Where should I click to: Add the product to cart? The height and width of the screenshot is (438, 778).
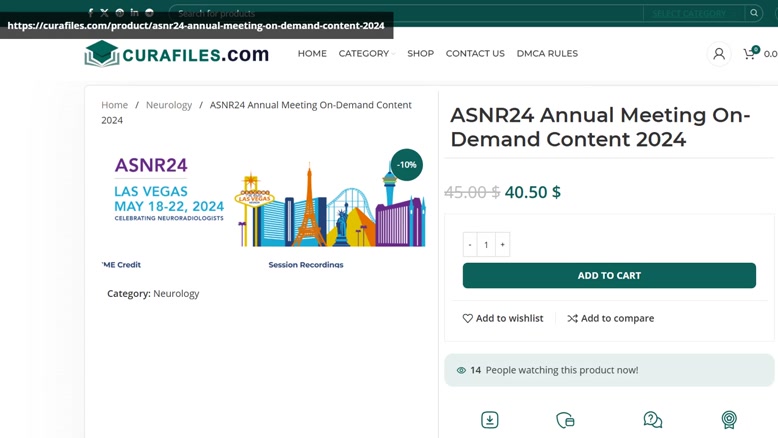(x=609, y=275)
